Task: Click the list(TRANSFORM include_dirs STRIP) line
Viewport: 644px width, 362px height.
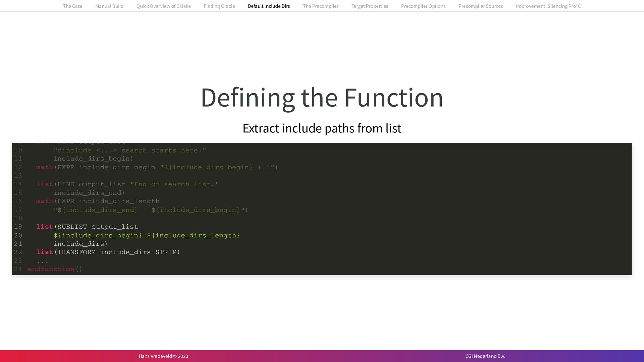Action: (108, 252)
